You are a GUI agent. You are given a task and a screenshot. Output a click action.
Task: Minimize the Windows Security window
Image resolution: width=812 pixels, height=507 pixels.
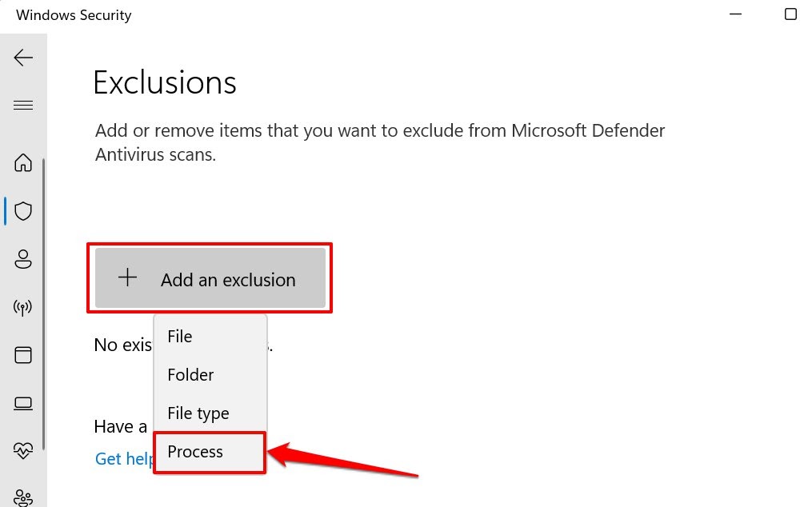point(734,14)
